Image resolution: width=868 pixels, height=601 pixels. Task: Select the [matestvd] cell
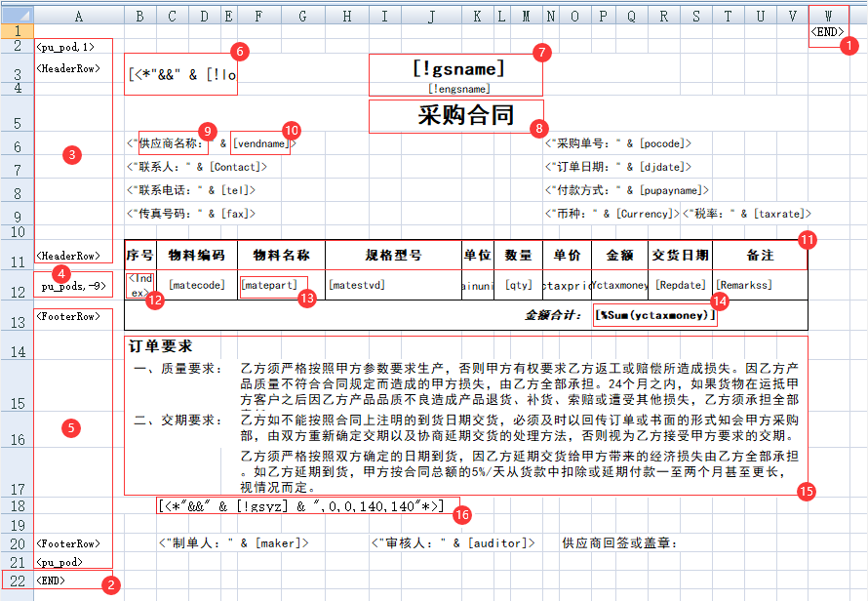coord(394,285)
